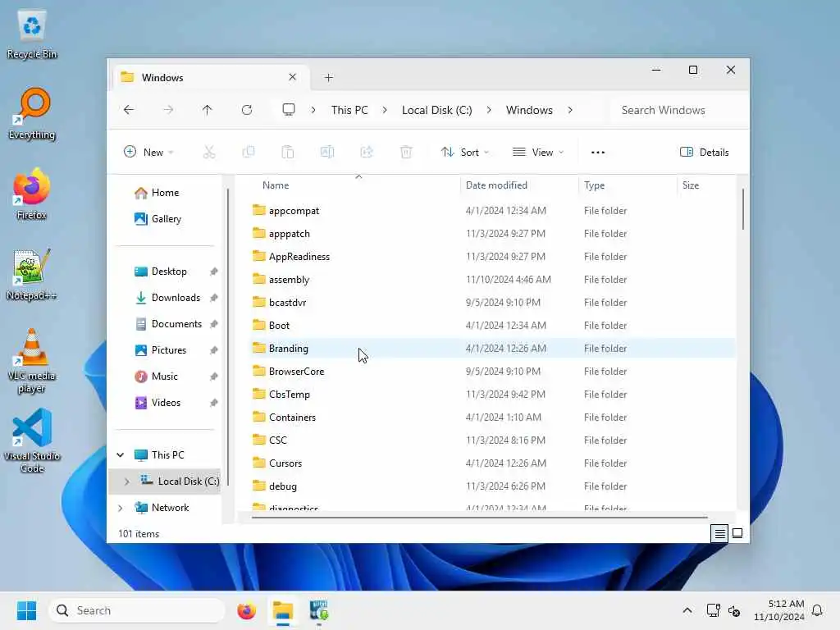
Task: Open Pictures in navigation pane
Action: [x=169, y=350]
